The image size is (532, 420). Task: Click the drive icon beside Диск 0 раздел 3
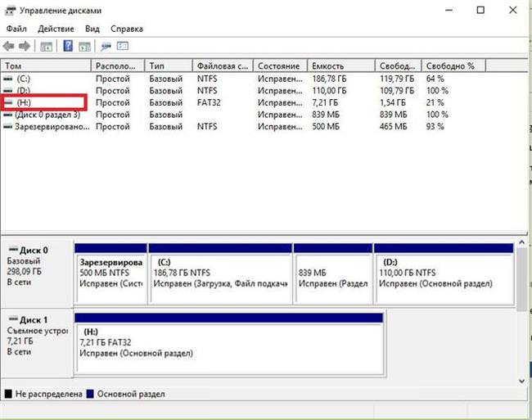[8, 115]
